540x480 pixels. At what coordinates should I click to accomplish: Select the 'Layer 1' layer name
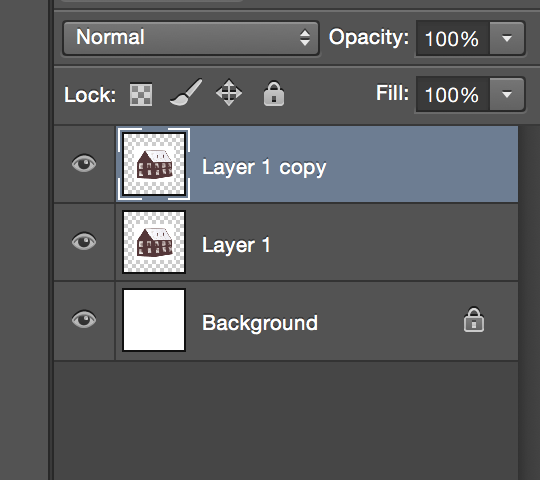[236, 245]
